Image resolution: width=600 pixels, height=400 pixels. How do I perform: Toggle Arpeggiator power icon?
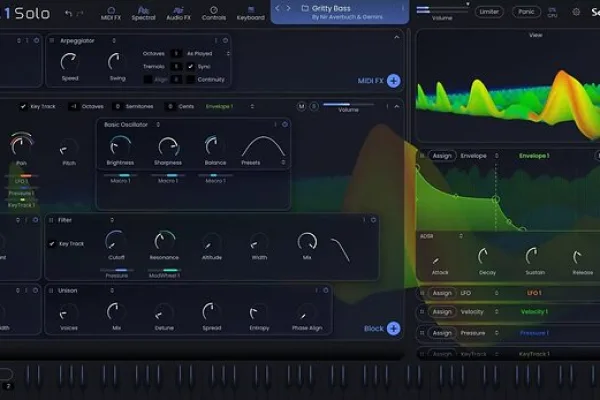(225, 40)
